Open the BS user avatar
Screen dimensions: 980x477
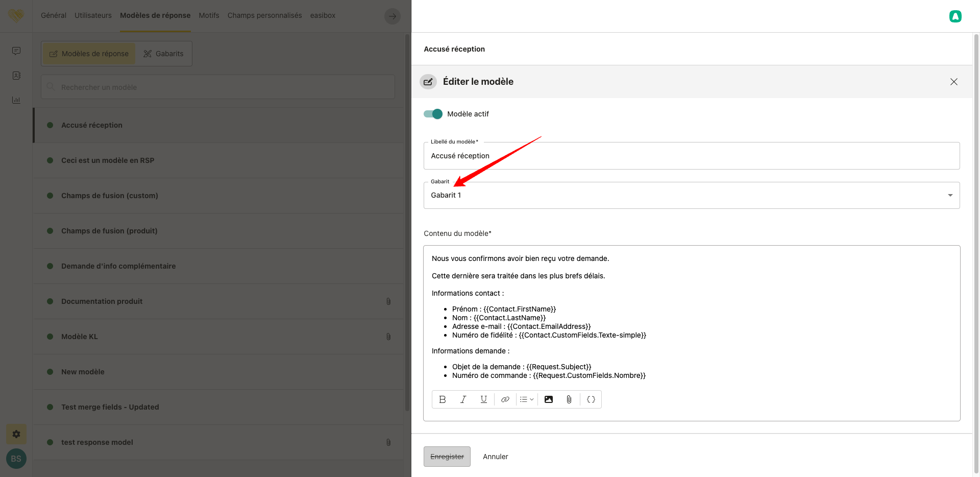[16, 459]
